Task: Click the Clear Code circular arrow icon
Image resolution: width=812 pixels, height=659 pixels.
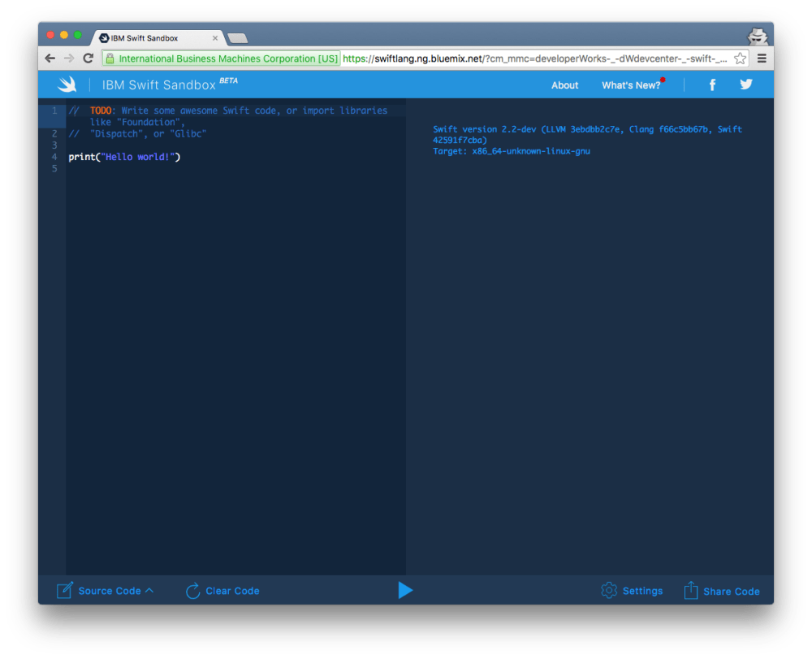Action: (192, 591)
